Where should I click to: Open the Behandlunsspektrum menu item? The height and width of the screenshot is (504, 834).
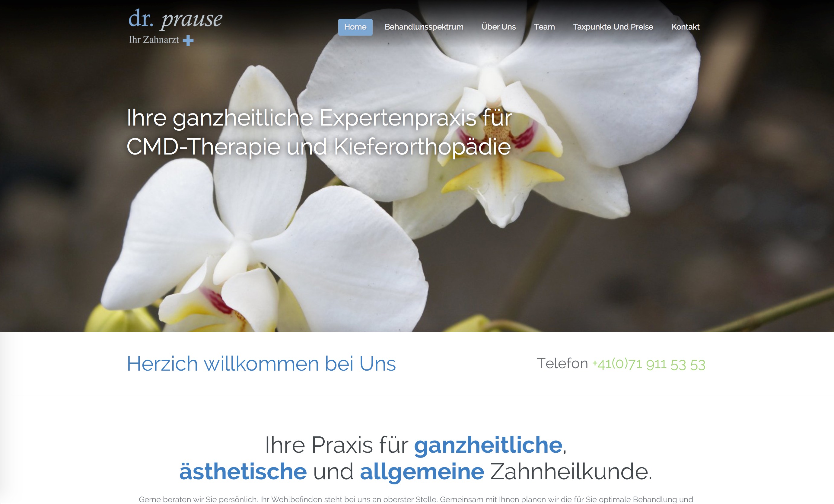pos(424,27)
